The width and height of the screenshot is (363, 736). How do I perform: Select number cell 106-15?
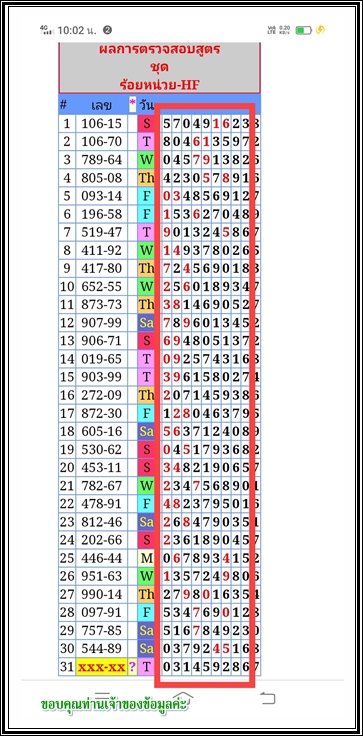[x=101, y=124]
